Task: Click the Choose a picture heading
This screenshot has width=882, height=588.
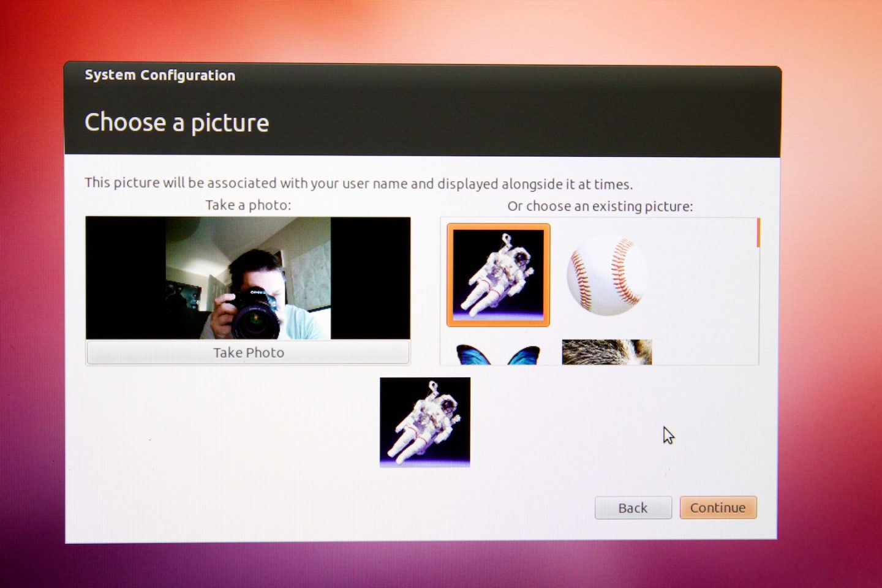Action: (176, 123)
